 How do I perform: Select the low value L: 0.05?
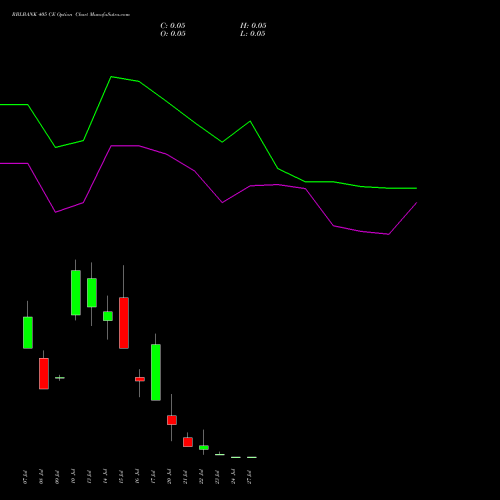point(253,34)
